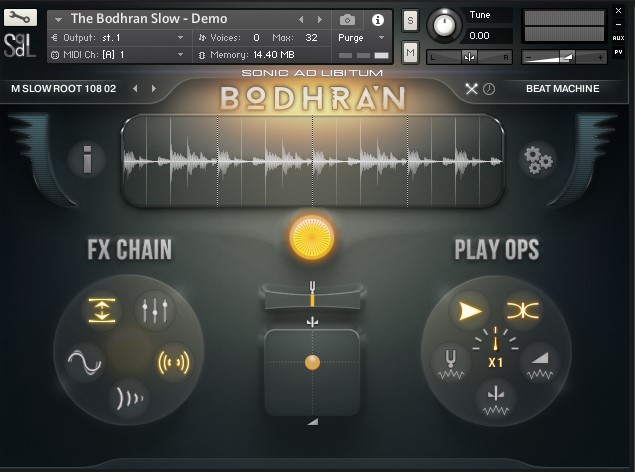The height and width of the screenshot is (472, 635).
Task: Open the instrument info in the header
Action: pyautogui.click(x=377, y=19)
